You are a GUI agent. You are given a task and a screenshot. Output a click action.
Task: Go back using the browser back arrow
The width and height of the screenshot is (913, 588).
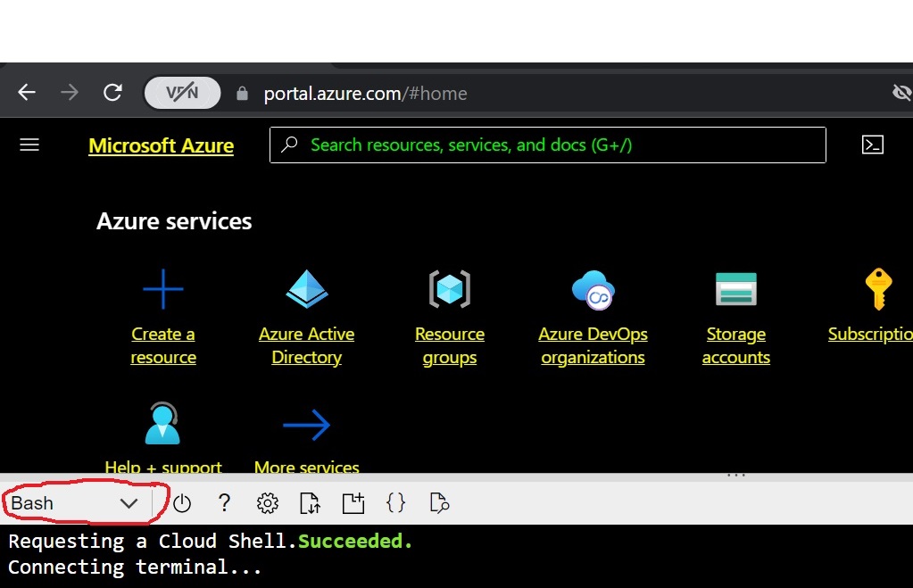pyautogui.click(x=27, y=93)
